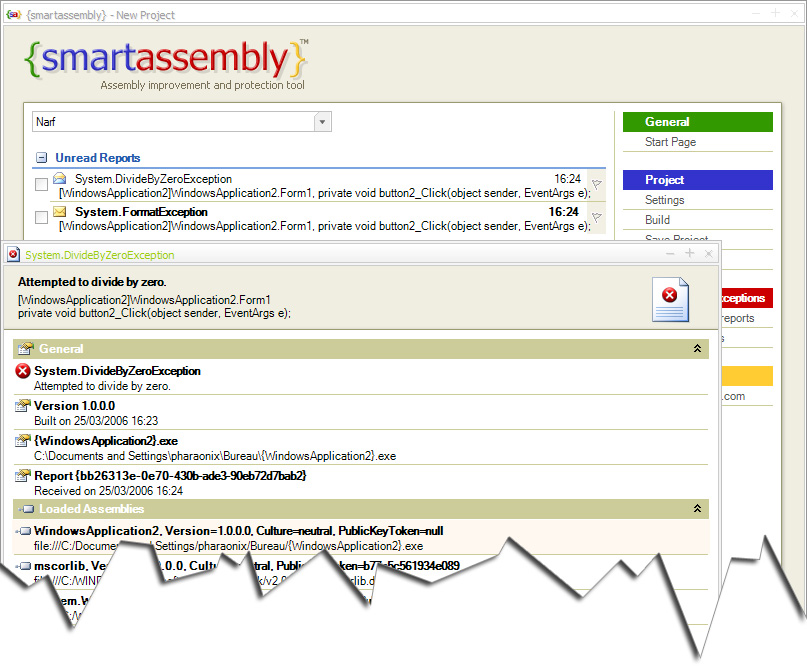Maximize the DivideByZeroException report window

pos(690,254)
